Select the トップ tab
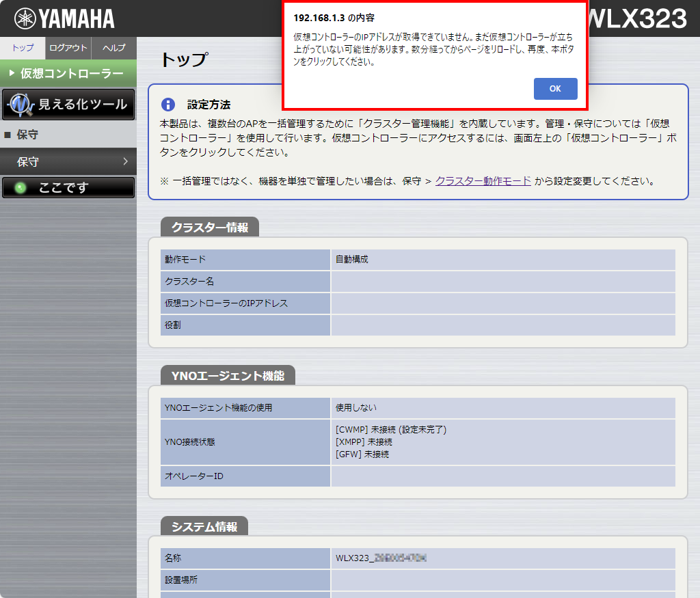Viewport: 700px width, 598px height. point(22,48)
